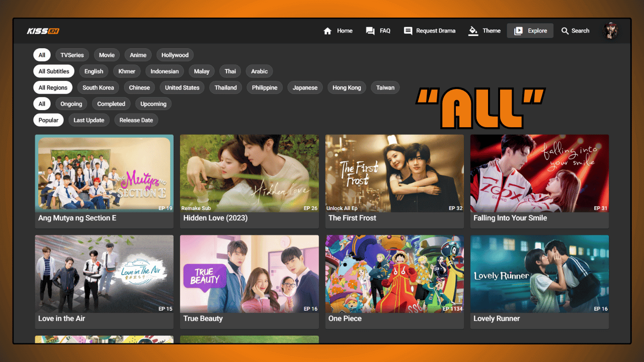Click the KissKH logo
This screenshot has width=644, height=362.
(x=43, y=31)
